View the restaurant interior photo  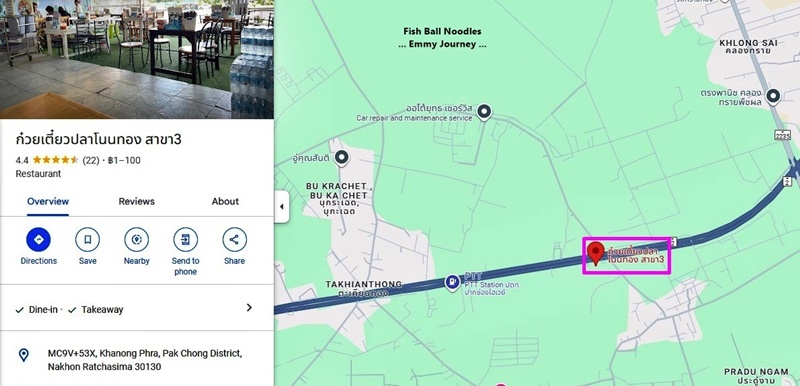[137, 59]
